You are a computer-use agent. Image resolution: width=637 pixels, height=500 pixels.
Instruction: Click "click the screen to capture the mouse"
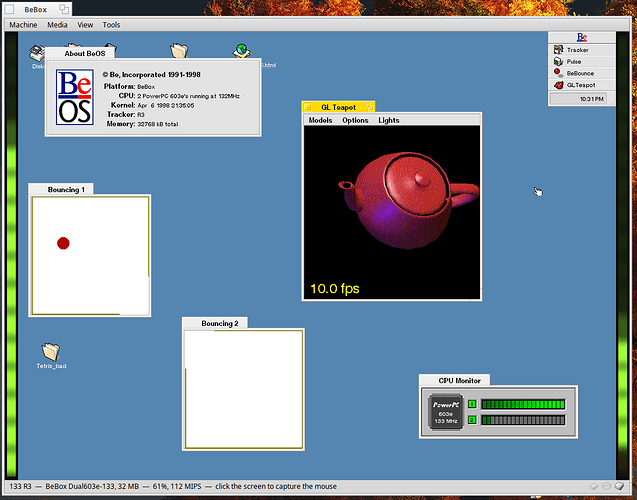coord(276,486)
